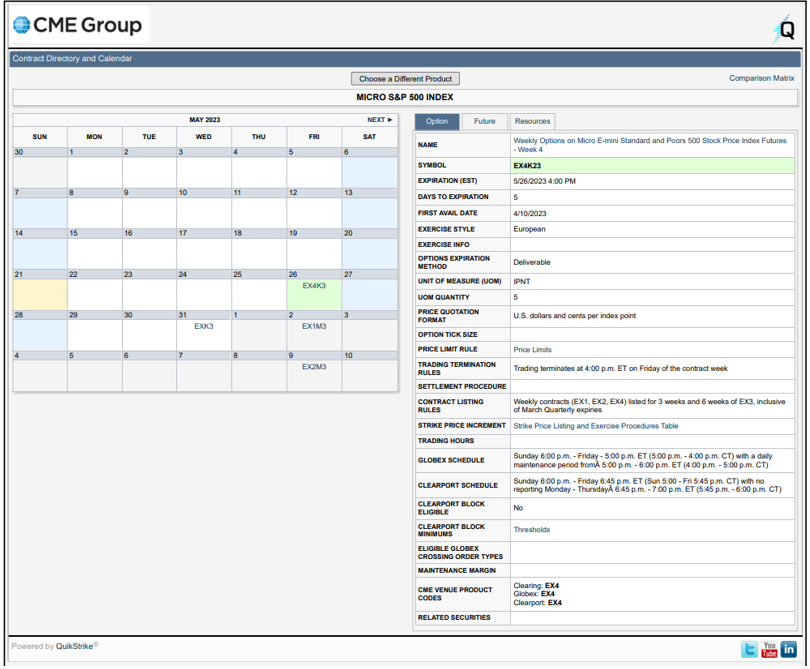
Task: Click the contract listing rules text
Action: coord(649,406)
